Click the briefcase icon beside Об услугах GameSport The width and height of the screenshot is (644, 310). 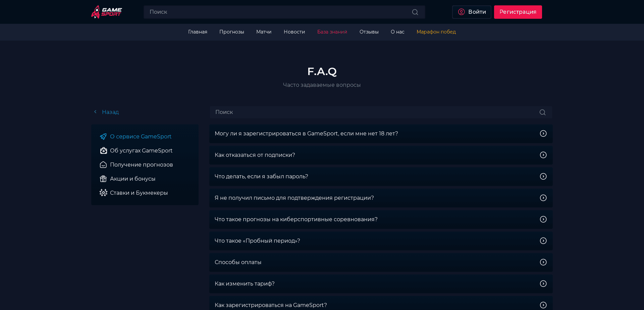103,150
